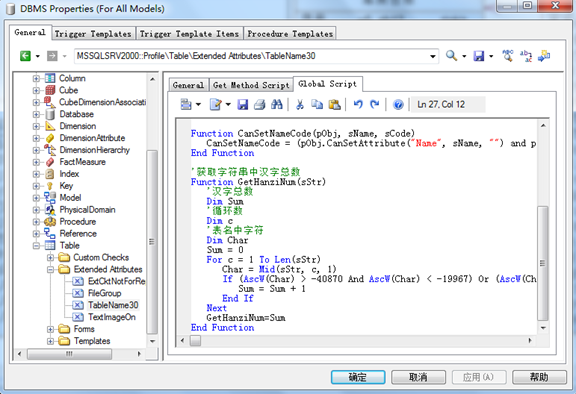Click the 确定 OK button
Viewport: 576px width, 394px height.
(358, 377)
